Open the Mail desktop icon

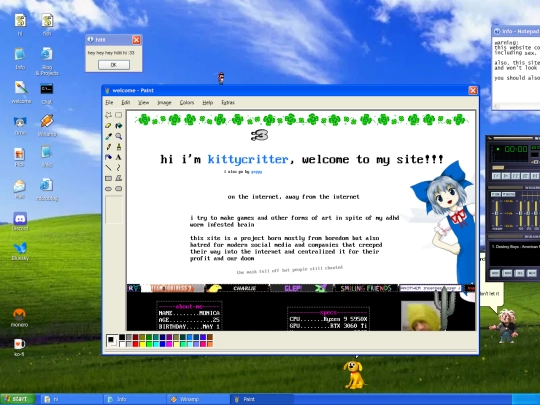[20, 189]
